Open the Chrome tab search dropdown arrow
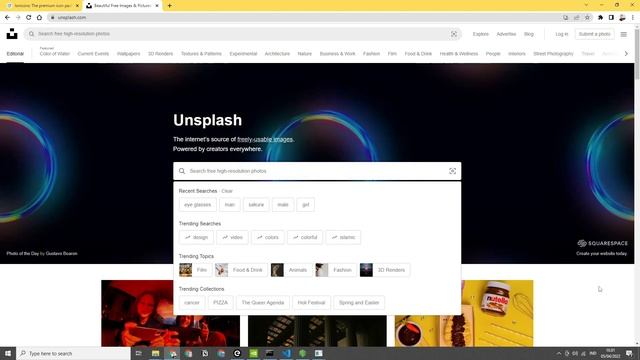Screen dimensions: 640x360 click(x=586, y=5)
